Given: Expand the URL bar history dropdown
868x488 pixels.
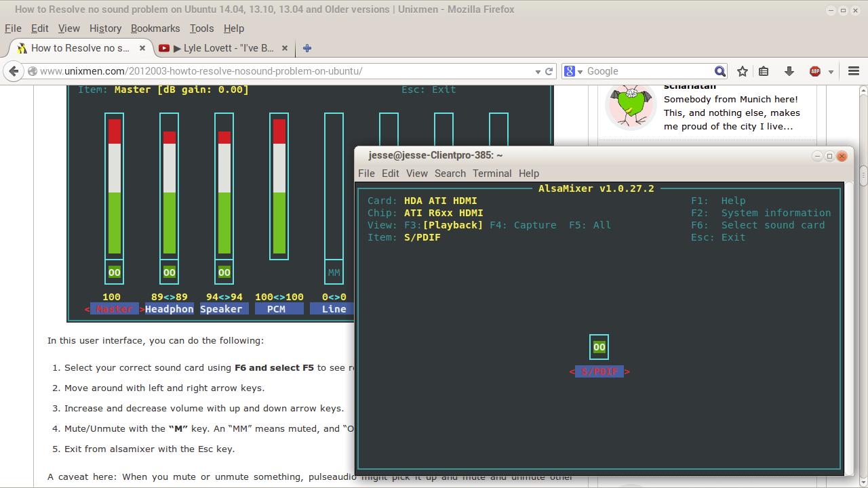Looking at the screenshot, I should tap(538, 71).
